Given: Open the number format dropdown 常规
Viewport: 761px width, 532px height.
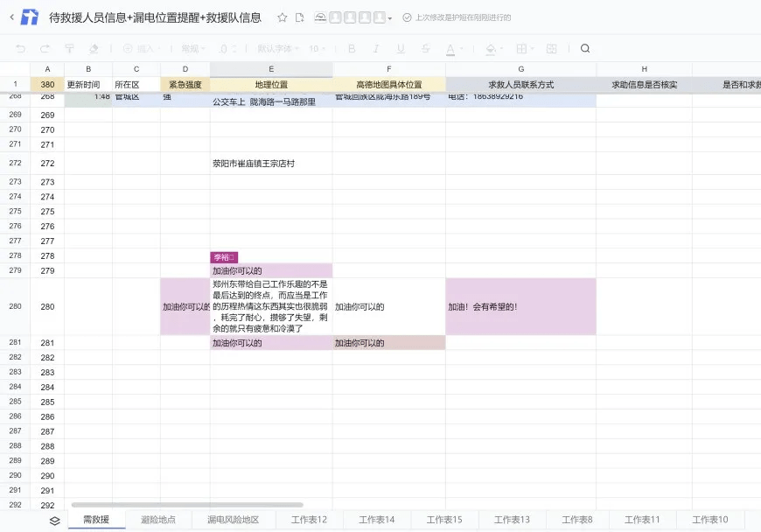Looking at the screenshot, I should 193,48.
